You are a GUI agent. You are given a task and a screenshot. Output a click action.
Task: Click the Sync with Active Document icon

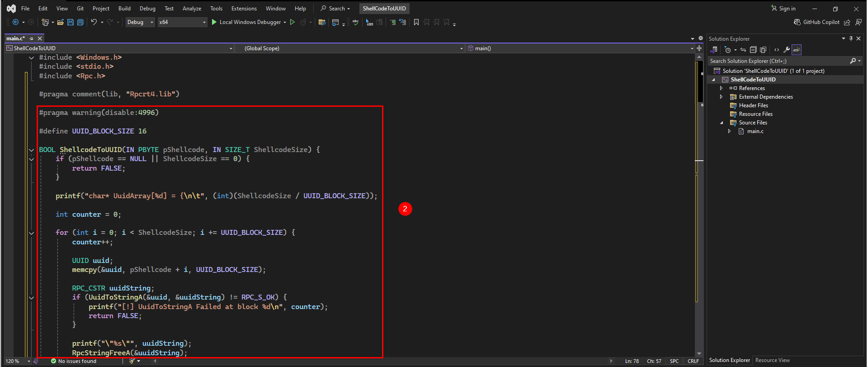743,50
